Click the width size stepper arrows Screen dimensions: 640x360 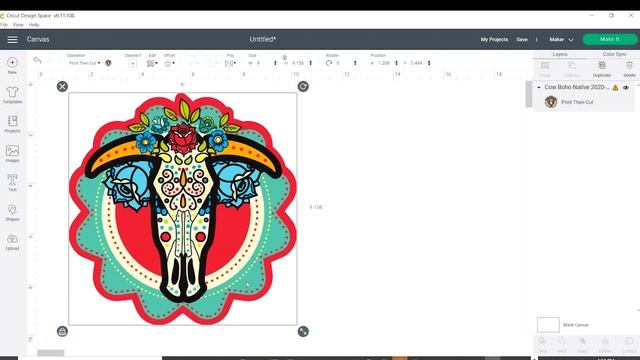click(x=275, y=63)
